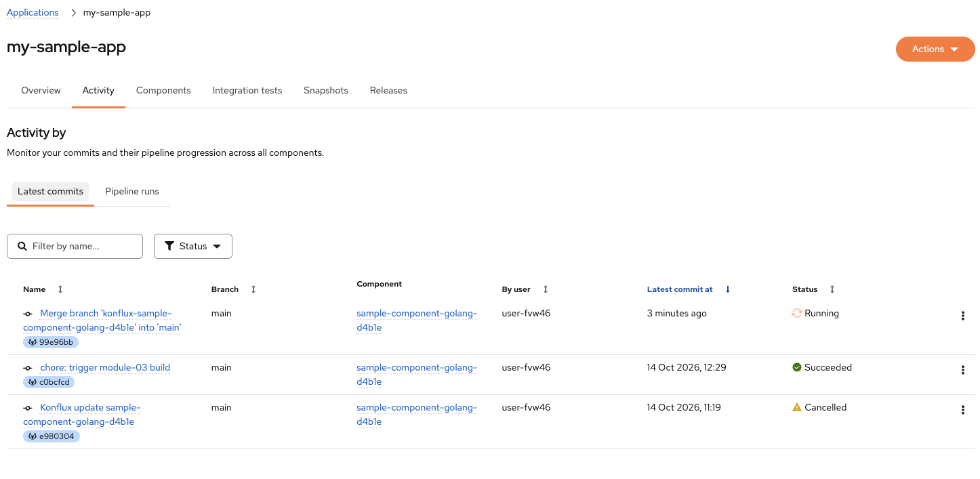Image resolution: width=980 pixels, height=479 pixels.
Task: Click the search magnifier icon in filter box
Action: click(22, 246)
